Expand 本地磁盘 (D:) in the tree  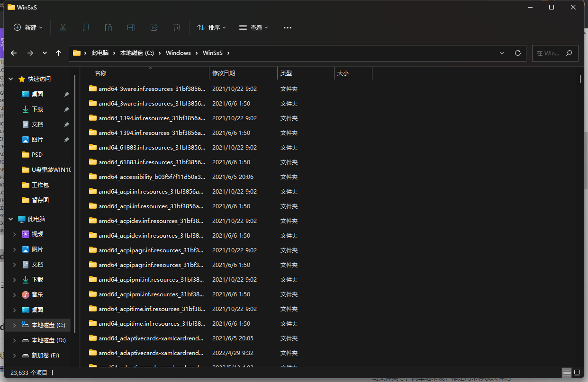[x=14, y=340]
